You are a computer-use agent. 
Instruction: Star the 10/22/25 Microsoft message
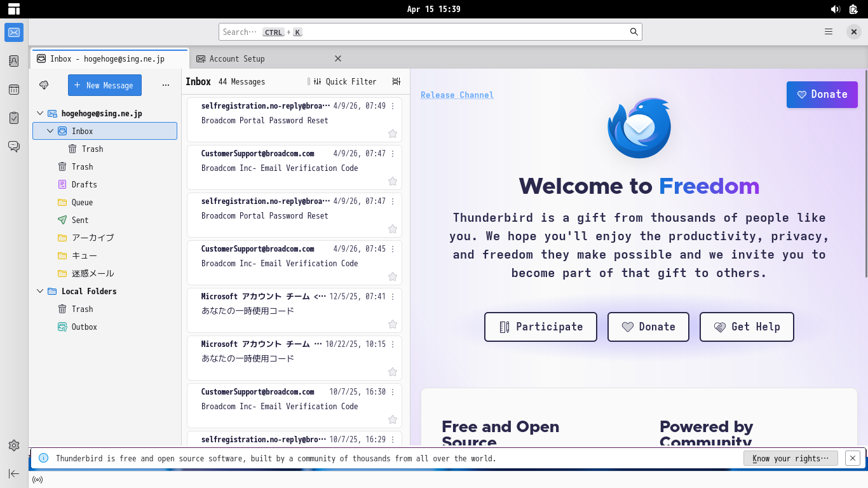click(393, 372)
